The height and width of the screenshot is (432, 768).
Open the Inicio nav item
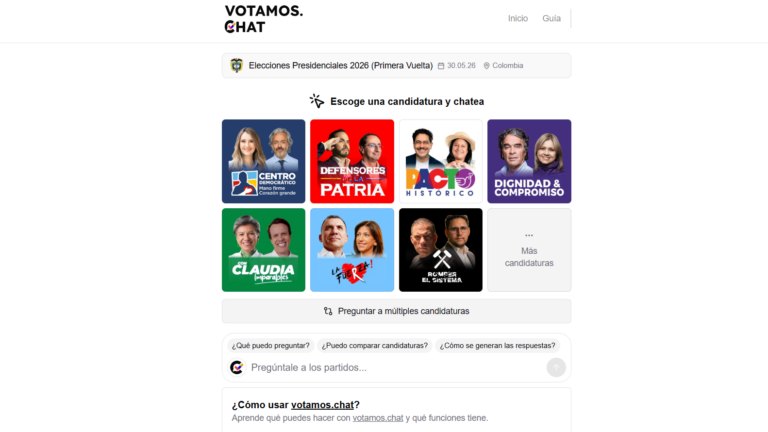(518, 19)
